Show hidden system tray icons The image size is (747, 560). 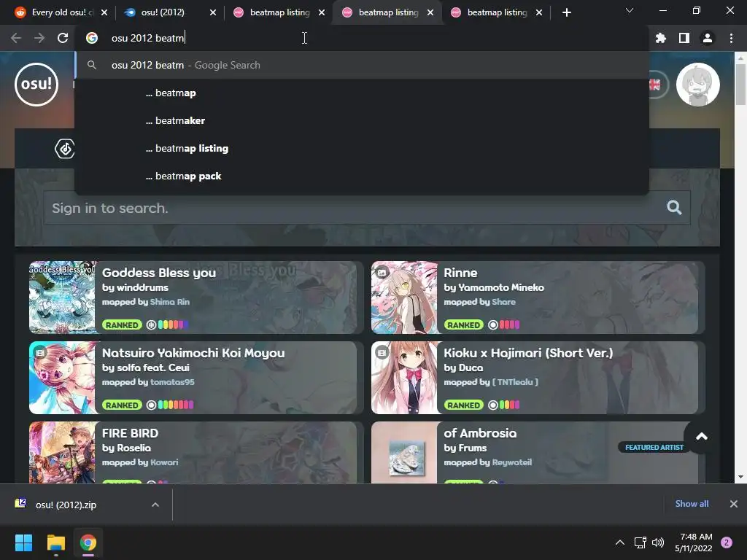click(x=620, y=542)
